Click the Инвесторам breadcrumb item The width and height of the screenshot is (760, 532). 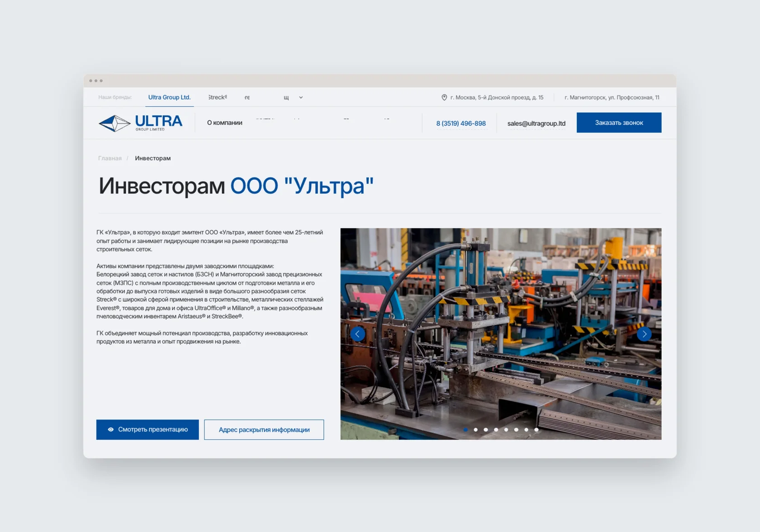pyautogui.click(x=153, y=158)
